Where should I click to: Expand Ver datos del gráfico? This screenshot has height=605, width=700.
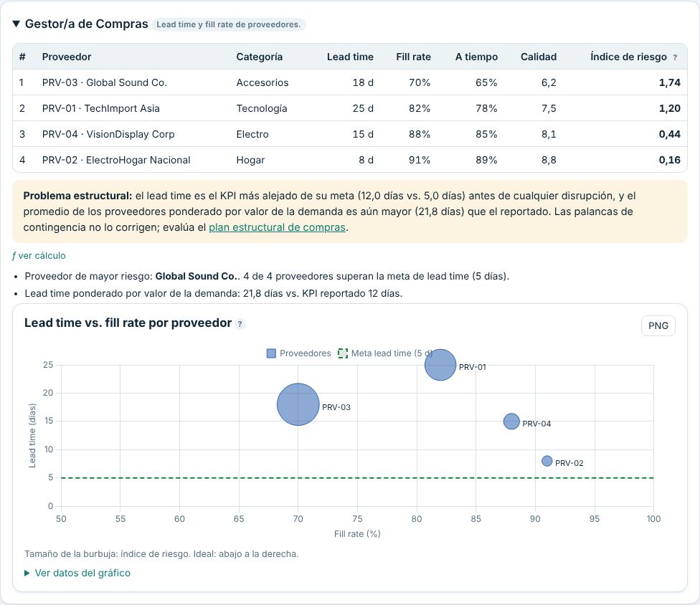coord(77,573)
